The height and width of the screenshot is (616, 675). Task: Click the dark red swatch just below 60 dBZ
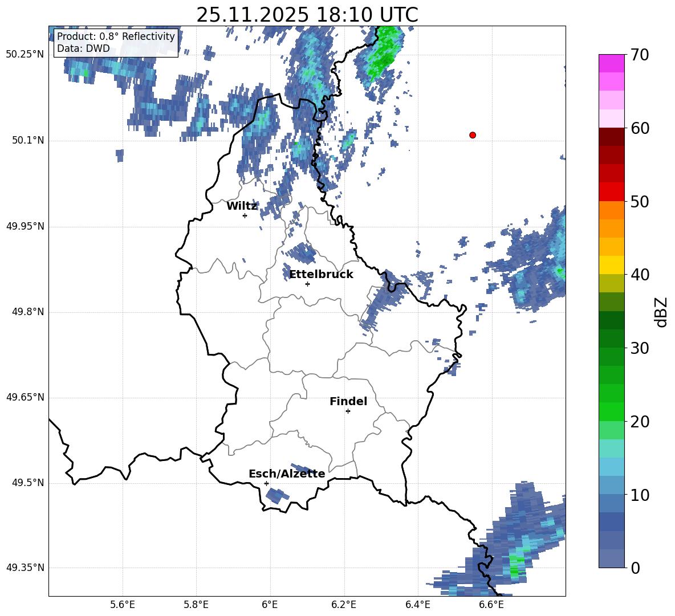coord(611,137)
